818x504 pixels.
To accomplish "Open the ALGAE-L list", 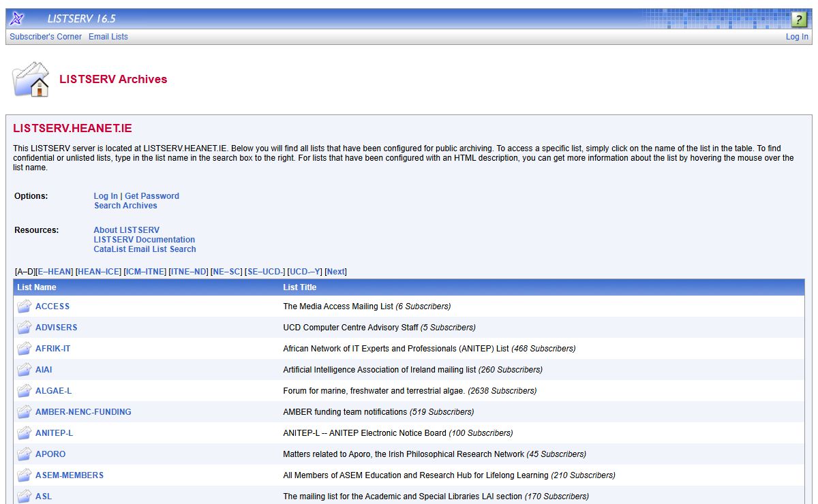I will coord(53,391).
